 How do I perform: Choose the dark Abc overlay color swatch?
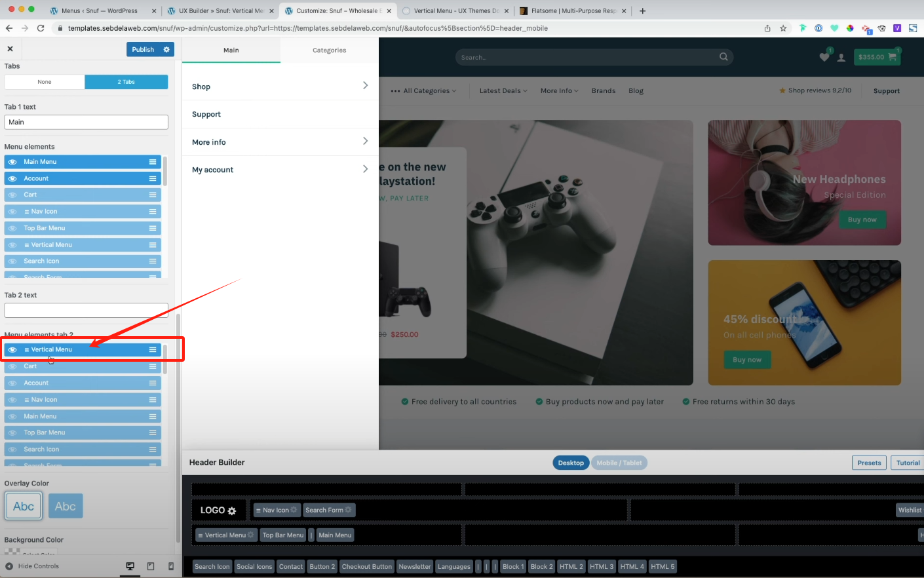click(x=66, y=507)
